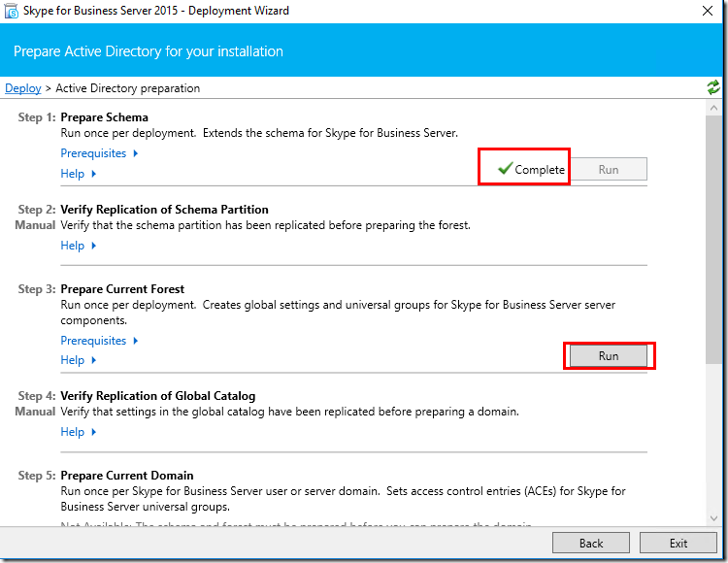The width and height of the screenshot is (728, 563).
Task: Click the scrollbar down arrow
Action: 713,518
